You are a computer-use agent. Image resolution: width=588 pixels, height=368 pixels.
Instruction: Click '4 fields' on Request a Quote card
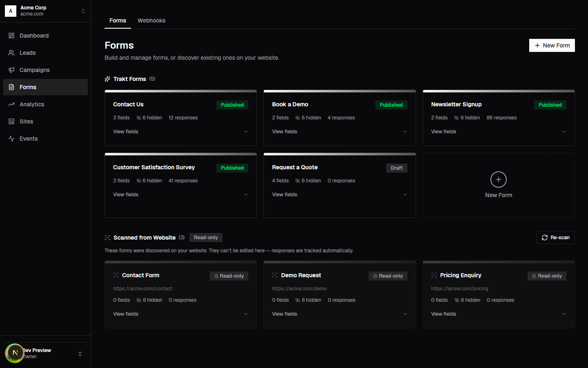(x=281, y=181)
